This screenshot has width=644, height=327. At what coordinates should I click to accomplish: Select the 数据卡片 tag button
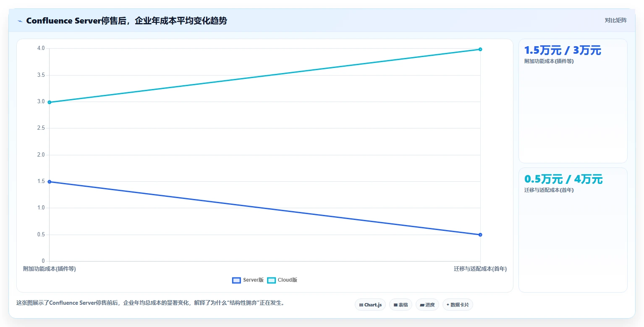point(458,305)
